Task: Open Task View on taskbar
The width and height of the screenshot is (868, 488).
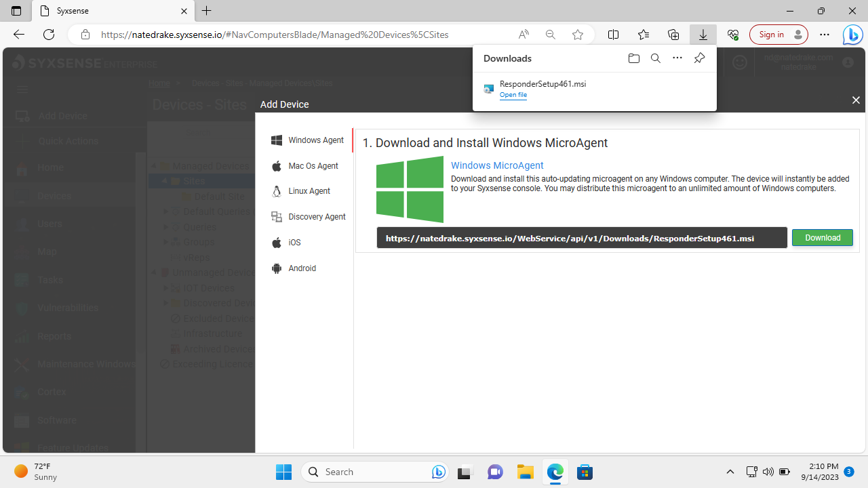Action: 465,472
